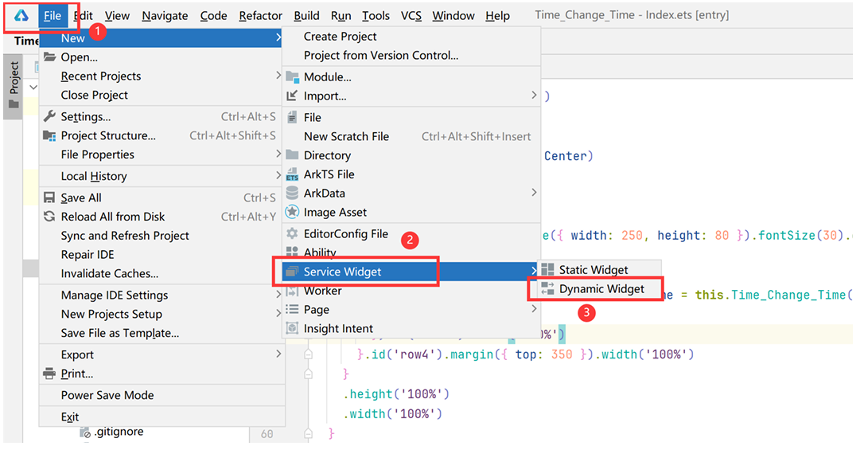Toggle the code fold marker beside .id('row4')
This screenshot has width=868, height=450.
(309, 354)
